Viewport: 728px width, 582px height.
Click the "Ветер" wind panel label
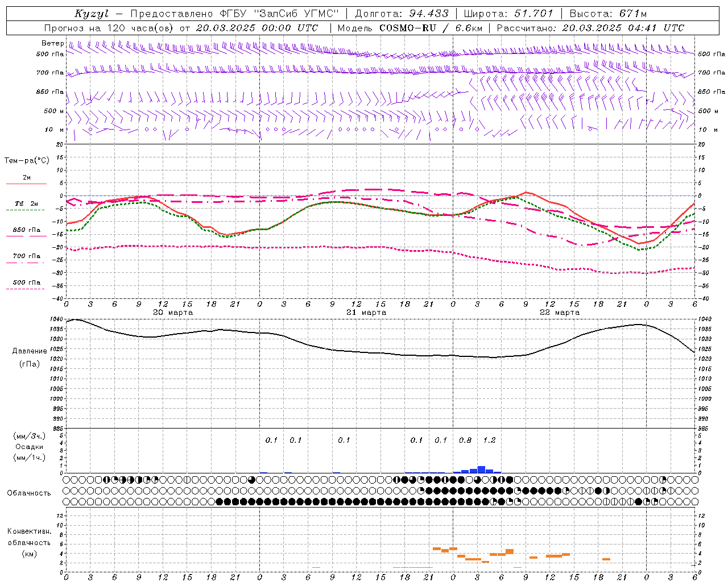click(52, 43)
